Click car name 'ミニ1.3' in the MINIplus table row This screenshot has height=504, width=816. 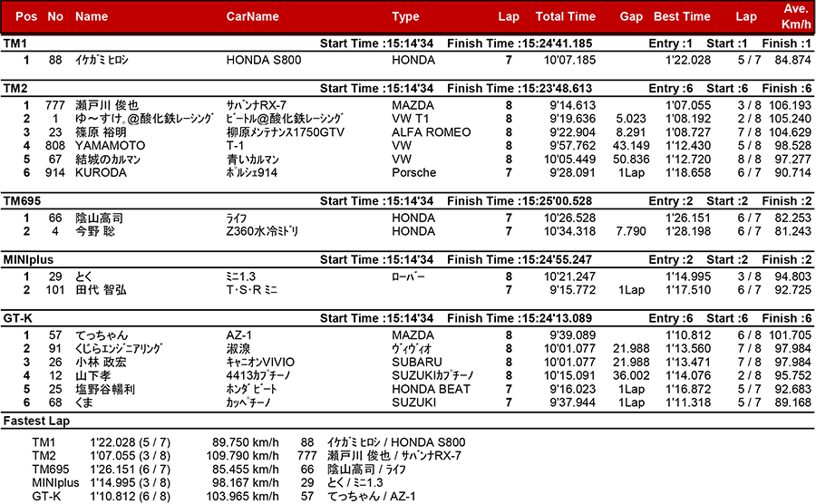(x=241, y=277)
